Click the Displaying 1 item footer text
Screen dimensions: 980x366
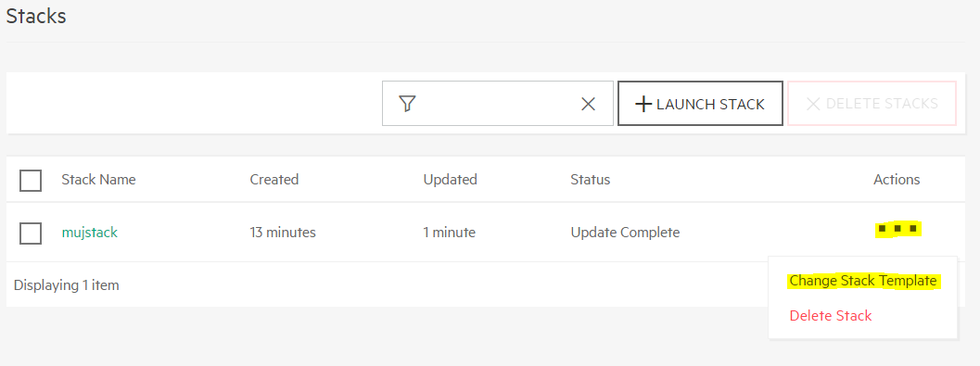point(66,285)
